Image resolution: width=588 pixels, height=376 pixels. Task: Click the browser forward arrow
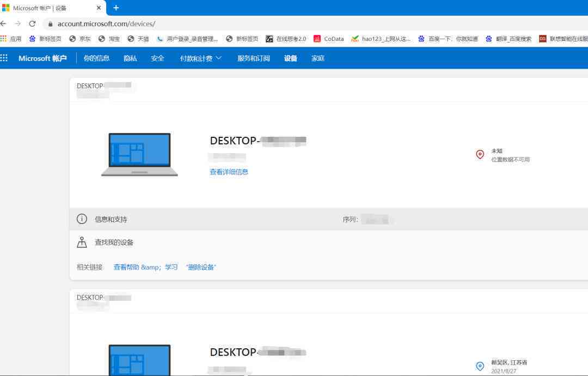(17, 23)
